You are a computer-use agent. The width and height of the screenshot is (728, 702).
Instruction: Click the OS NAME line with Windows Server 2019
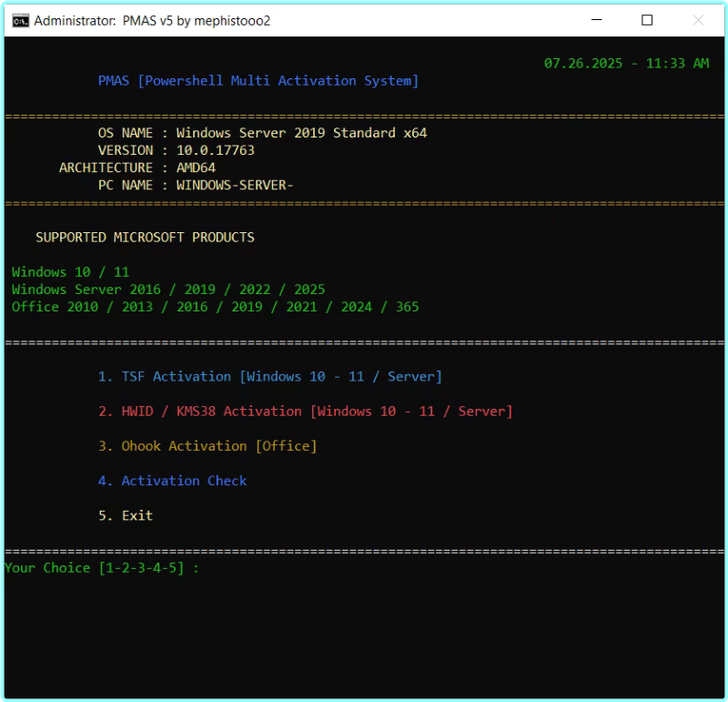262,133
